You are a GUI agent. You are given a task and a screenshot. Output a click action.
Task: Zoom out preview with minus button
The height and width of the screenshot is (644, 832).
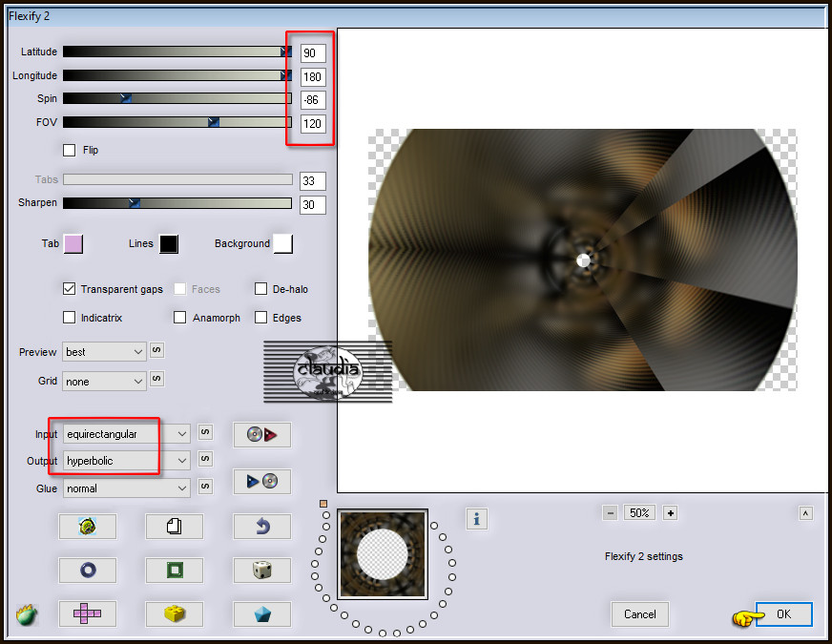tap(611, 513)
